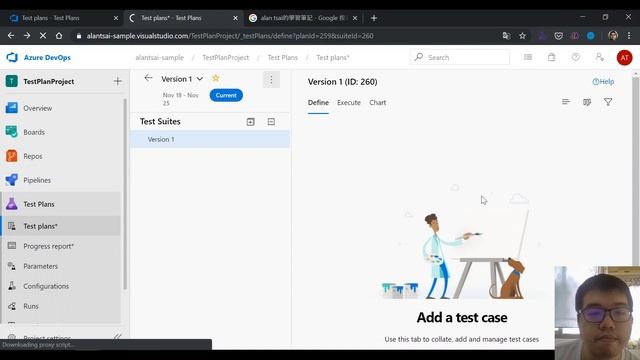
Task: Click Test Plans breadcrumb
Action: tap(282, 58)
